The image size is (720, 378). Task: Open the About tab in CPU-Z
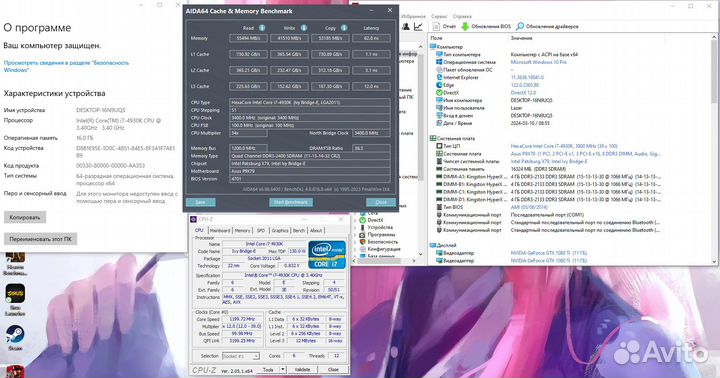coord(316,231)
